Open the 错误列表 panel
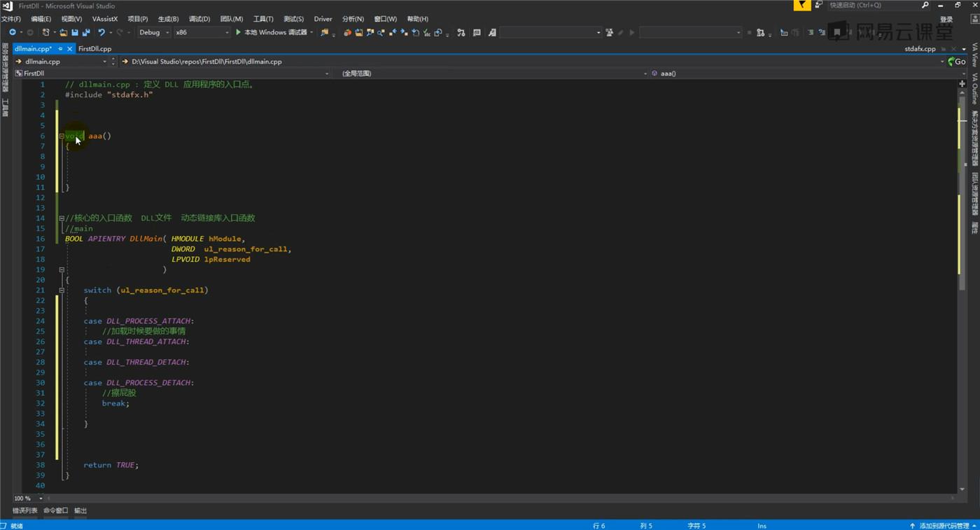 pos(25,510)
